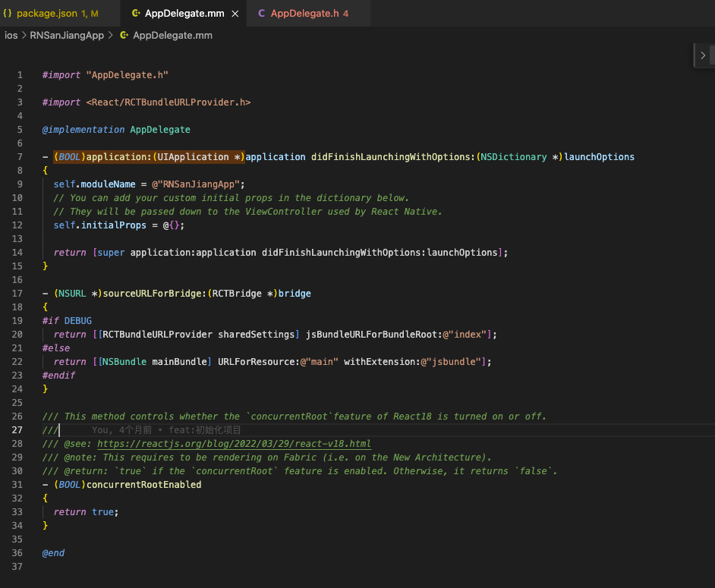The width and height of the screenshot is (715, 588).
Task: Close the AppDelegate.mm tab
Action: (x=234, y=13)
